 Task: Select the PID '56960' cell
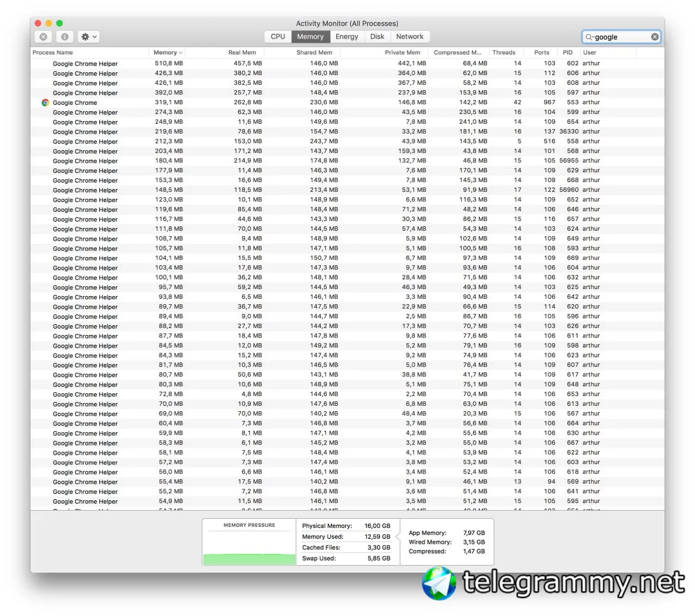pyautogui.click(x=569, y=190)
